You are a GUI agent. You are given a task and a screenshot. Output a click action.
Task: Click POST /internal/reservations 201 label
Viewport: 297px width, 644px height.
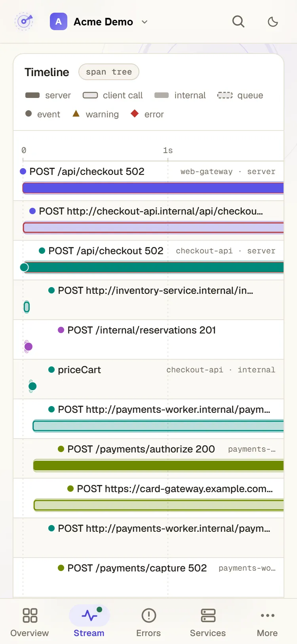pos(142,330)
